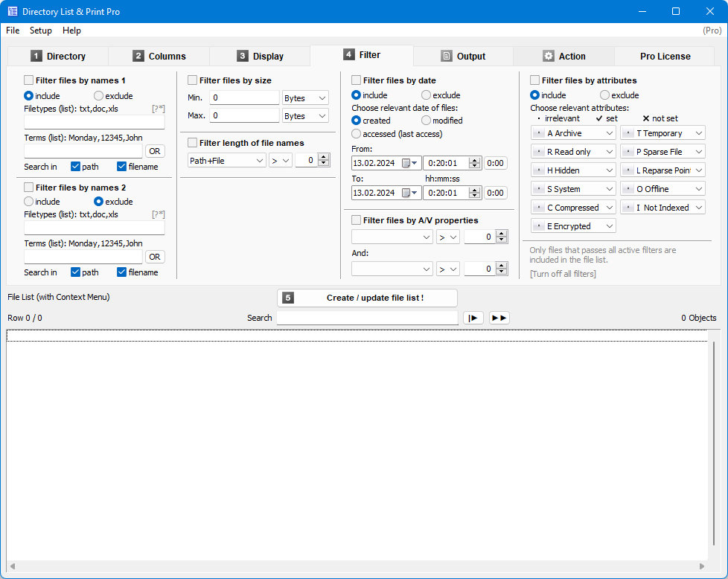Click the [?*] help hint in names 2
Screen dimensions: 728x579
(x=159, y=214)
